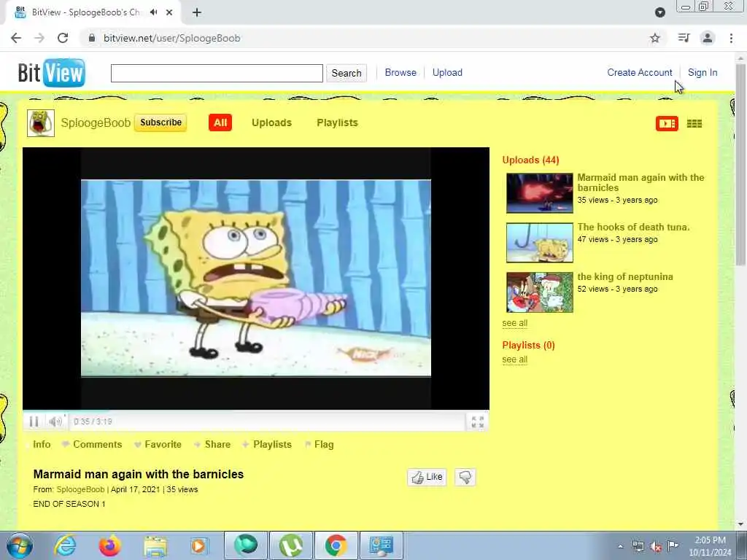The height and width of the screenshot is (560, 747).
Task: Show hidden tray icons arrow
Action: pyautogui.click(x=620, y=546)
